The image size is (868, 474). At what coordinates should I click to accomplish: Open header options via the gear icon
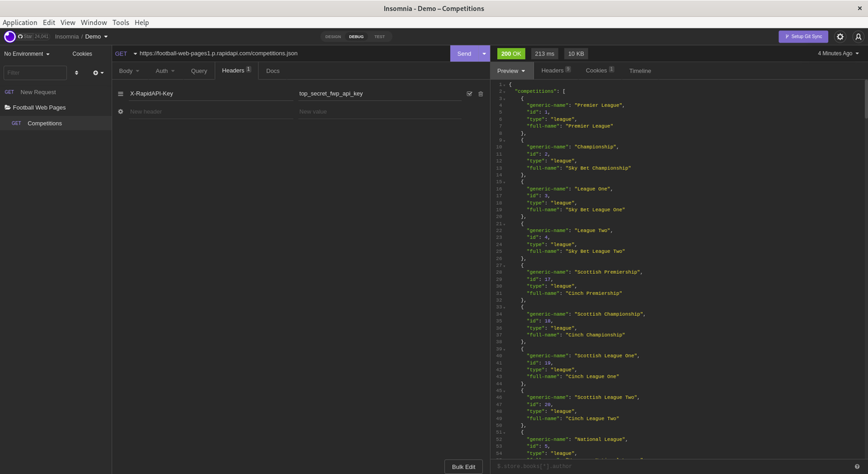120,111
